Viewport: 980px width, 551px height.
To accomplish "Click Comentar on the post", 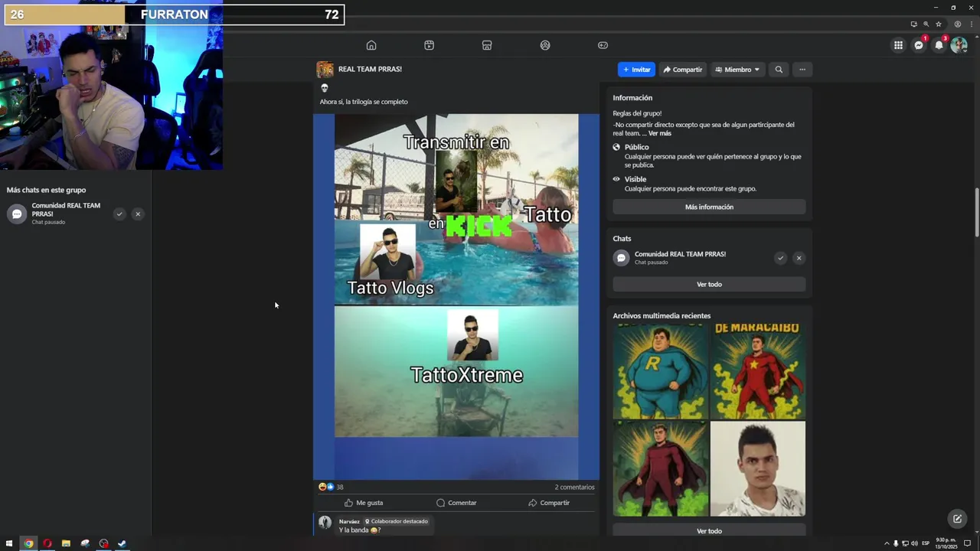I will pyautogui.click(x=456, y=503).
